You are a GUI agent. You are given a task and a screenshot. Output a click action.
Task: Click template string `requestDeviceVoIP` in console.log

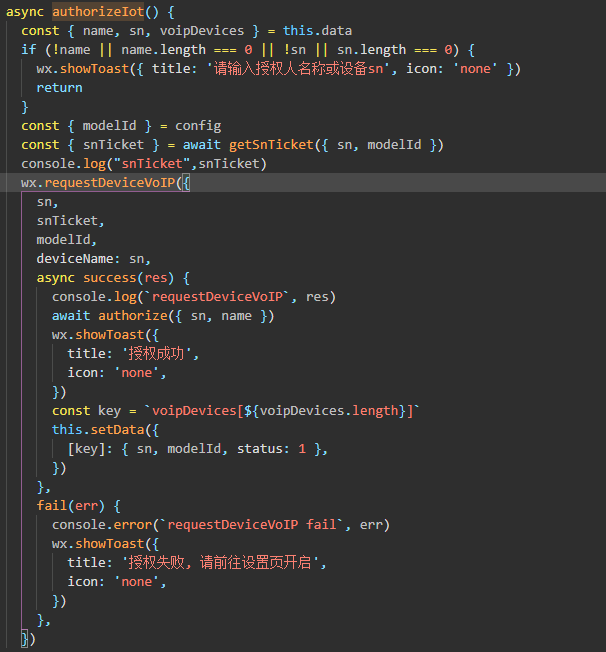pos(217,297)
